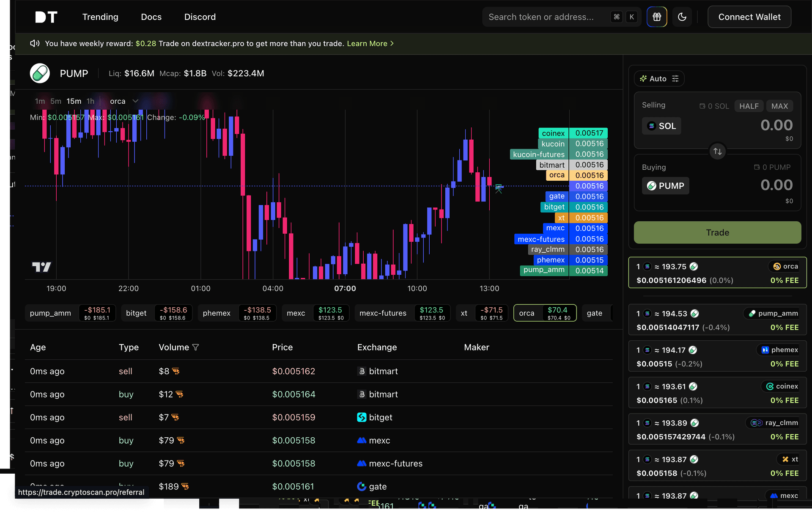The image size is (812, 516).
Task: Click the wallet icon beside 0 PUMP
Action: pos(757,167)
